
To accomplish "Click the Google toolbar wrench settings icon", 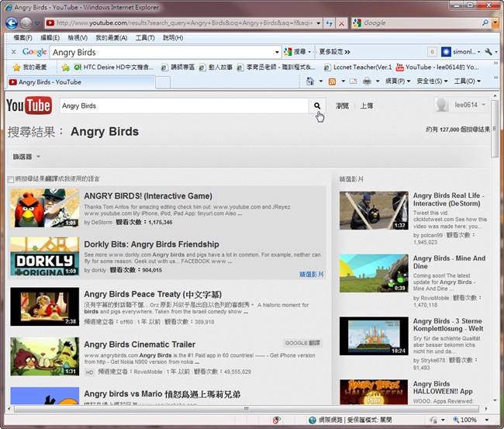I will click(488, 52).
